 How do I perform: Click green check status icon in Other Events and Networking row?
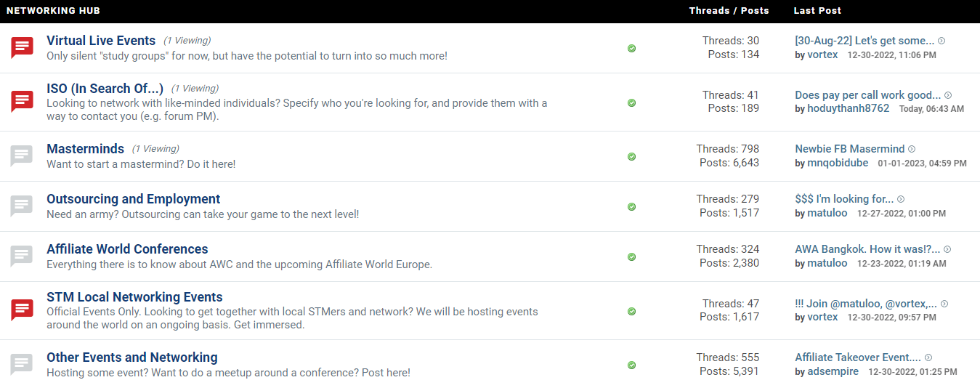631,365
